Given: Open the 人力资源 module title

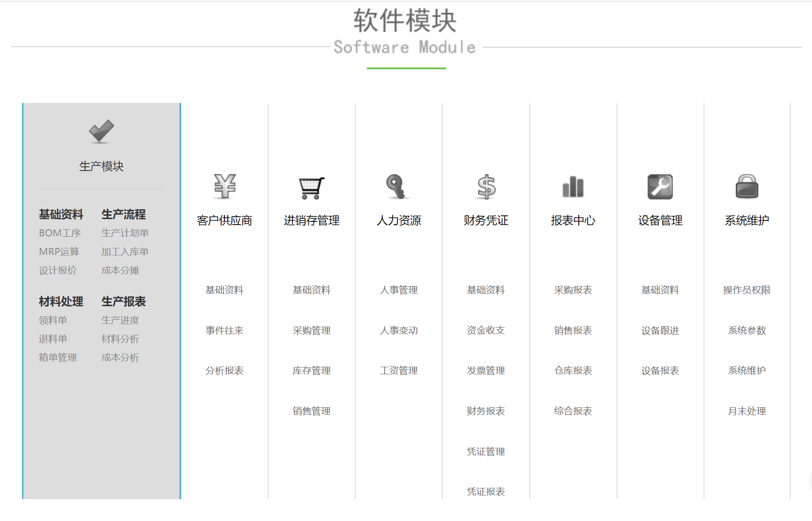Looking at the screenshot, I should point(399,220).
